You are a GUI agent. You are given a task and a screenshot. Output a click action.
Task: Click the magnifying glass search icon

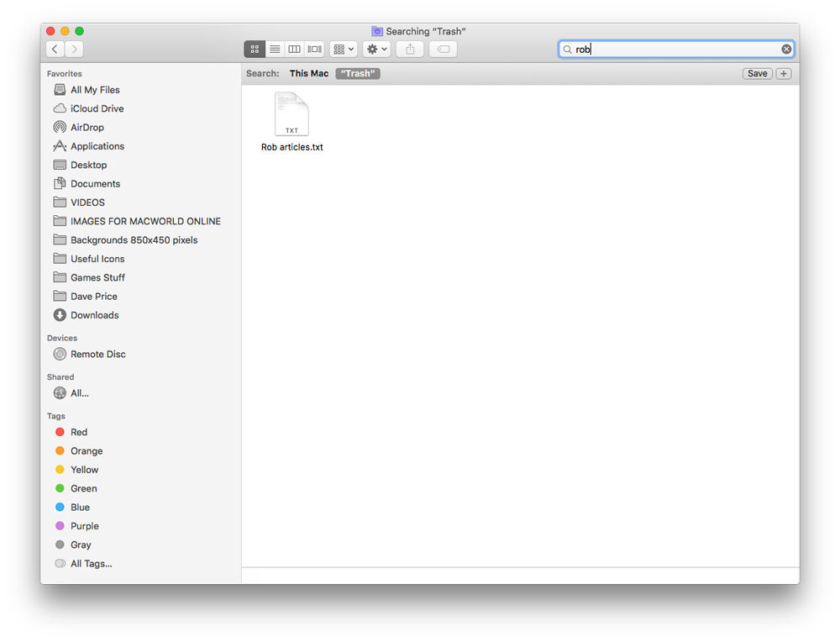(x=567, y=50)
